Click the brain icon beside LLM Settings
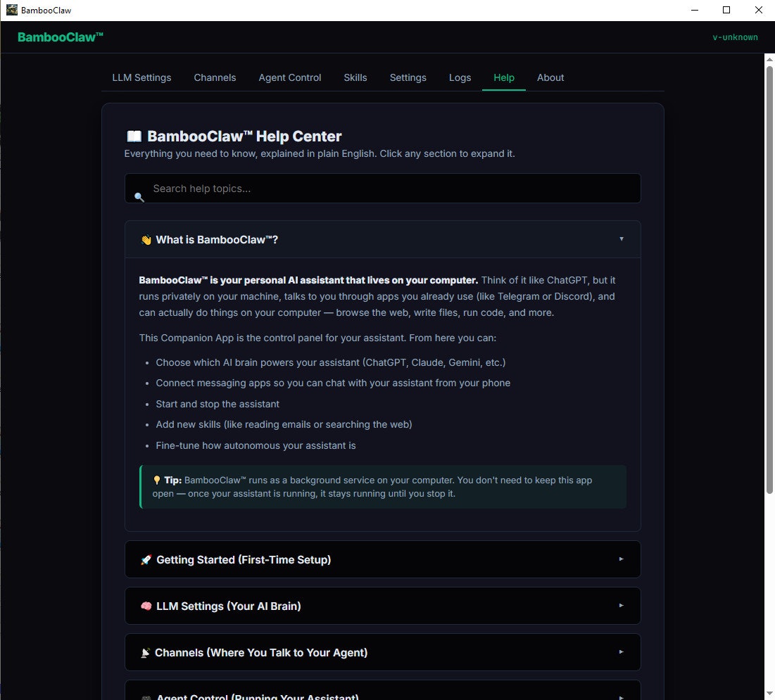The height and width of the screenshot is (700, 775). 146,606
